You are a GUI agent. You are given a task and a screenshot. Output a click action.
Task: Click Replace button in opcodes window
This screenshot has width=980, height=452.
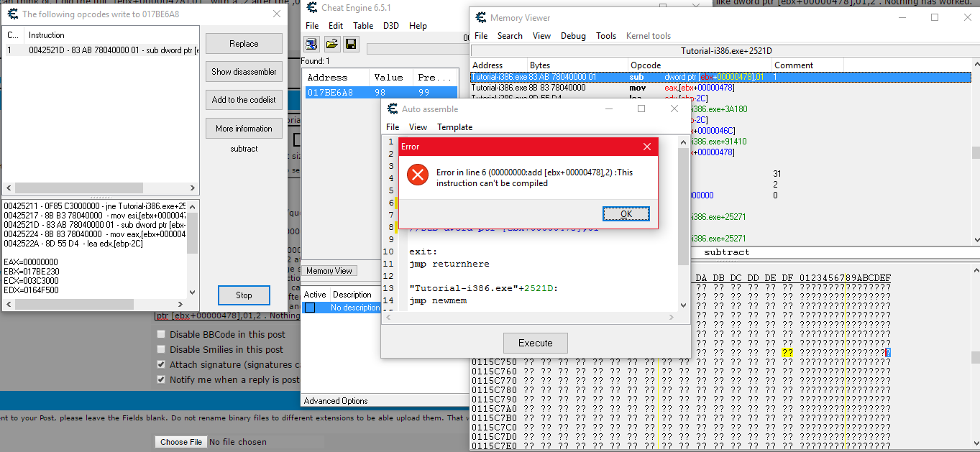[x=244, y=44]
